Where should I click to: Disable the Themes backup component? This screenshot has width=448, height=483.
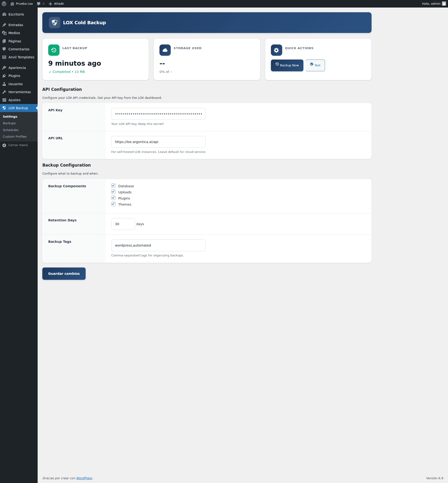pos(113,204)
